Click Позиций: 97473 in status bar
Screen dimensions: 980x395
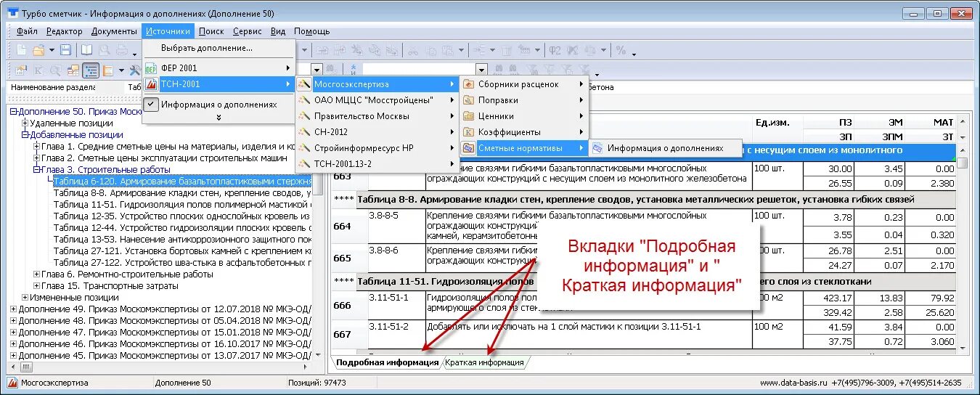[318, 383]
